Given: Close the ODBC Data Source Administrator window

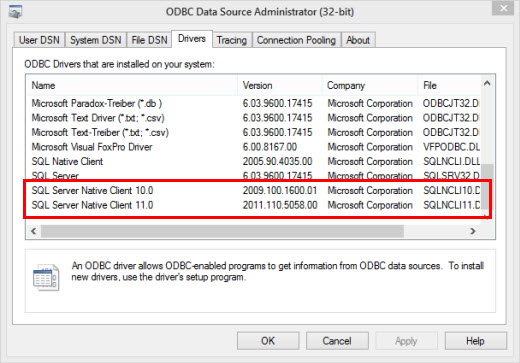Looking at the screenshot, I should point(503,8).
